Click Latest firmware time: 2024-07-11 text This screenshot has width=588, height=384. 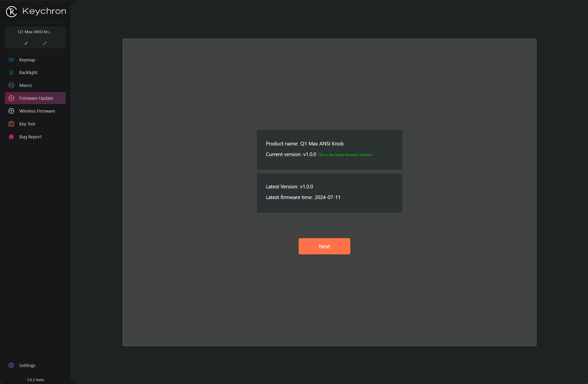click(x=303, y=197)
